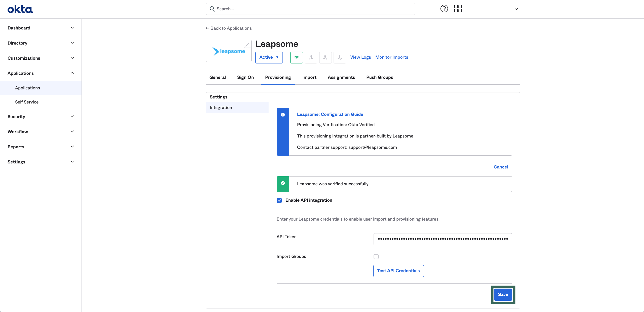Switch to the General tab

(218, 77)
